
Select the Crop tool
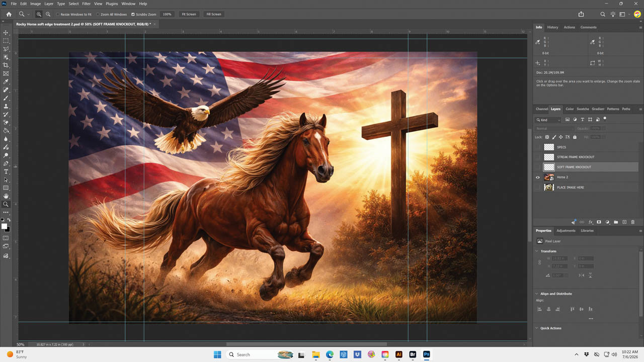[6, 65]
